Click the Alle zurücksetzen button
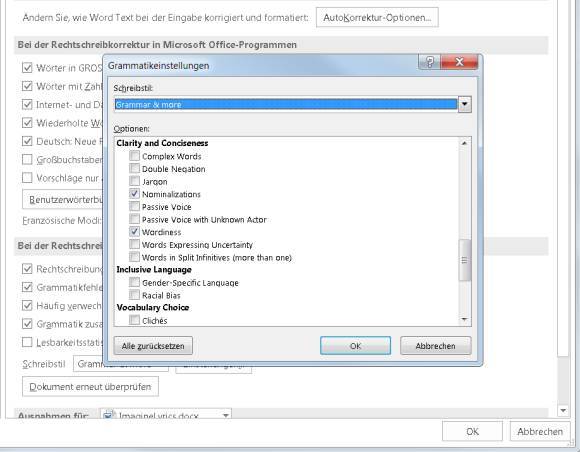This screenshot has width=580, height=452. tap(153, 346)
